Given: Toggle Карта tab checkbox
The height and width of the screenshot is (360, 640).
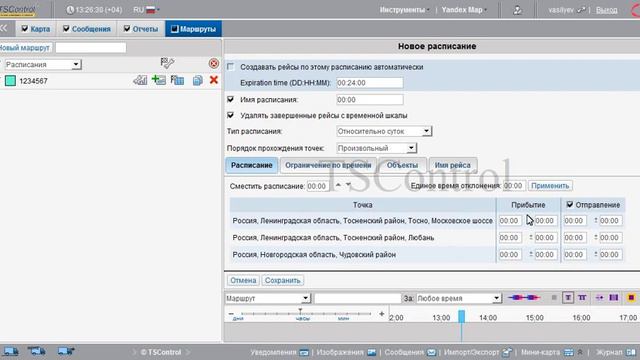Looking at the screenshot, I should click(x=25, y=29).
